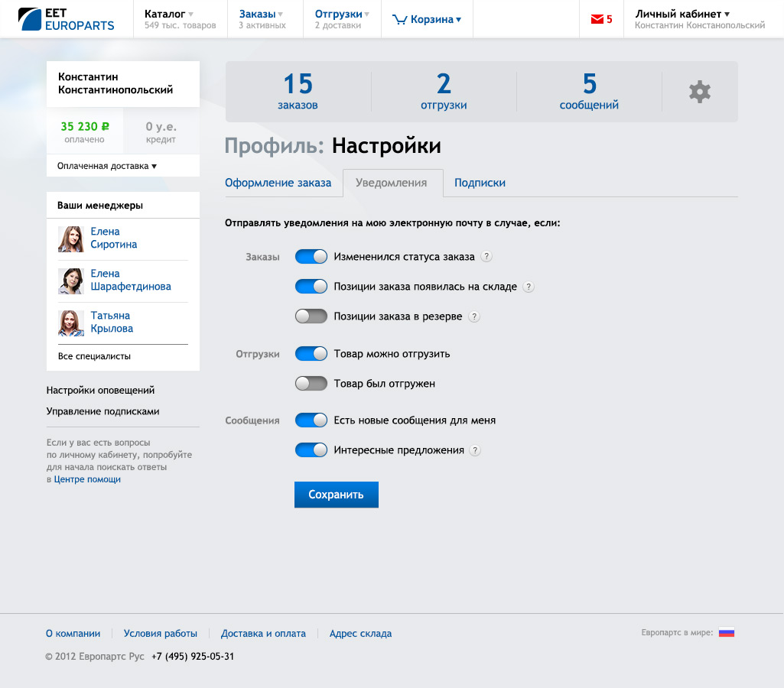This screenshot has width=784, height=688.
Task: Click help icon next to 'Позиции заказа в резерве'
Action: pos(473,316)
